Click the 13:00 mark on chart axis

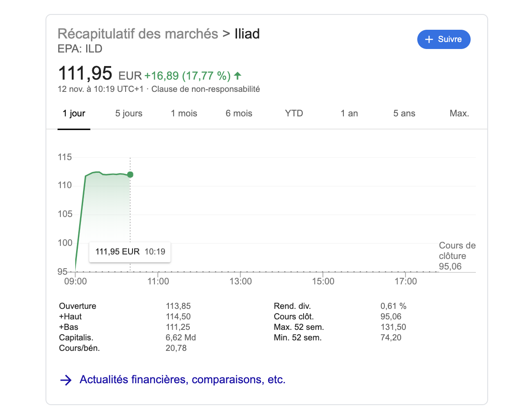(x=241, y=281)
